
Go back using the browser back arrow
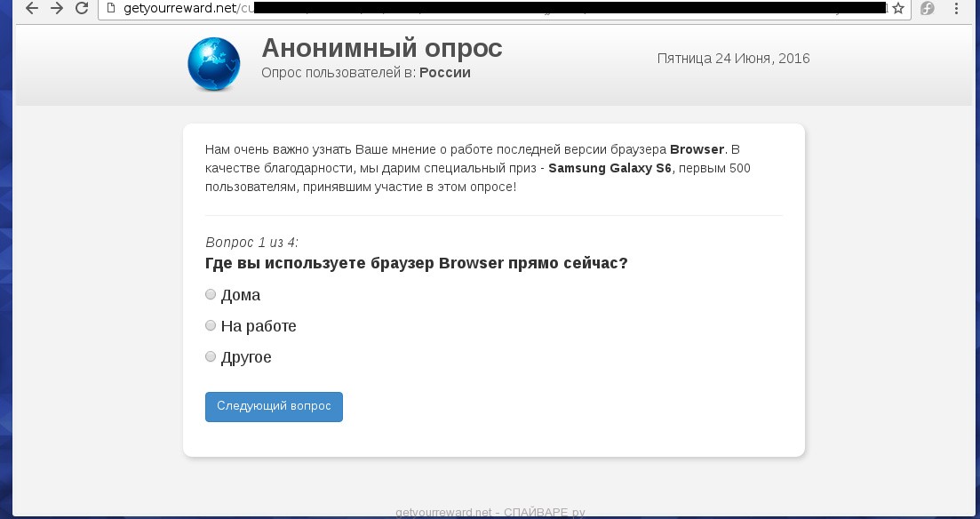[x=32, y=8]
